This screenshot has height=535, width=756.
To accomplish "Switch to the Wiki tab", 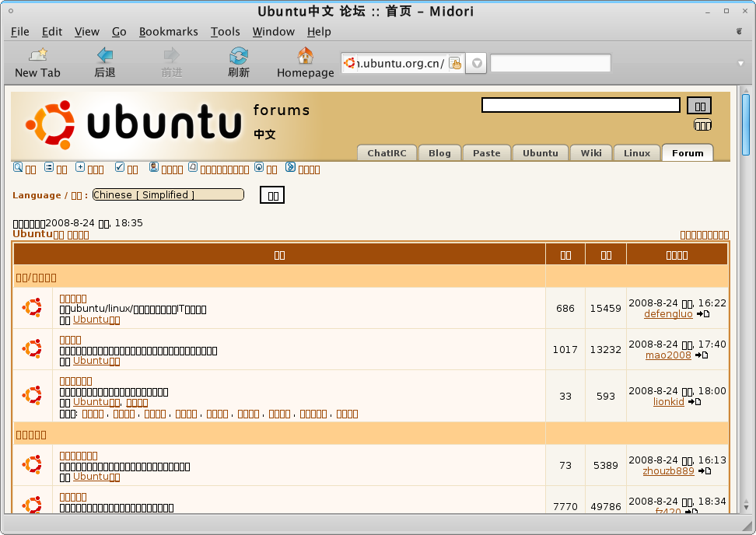I will point(591,152).
